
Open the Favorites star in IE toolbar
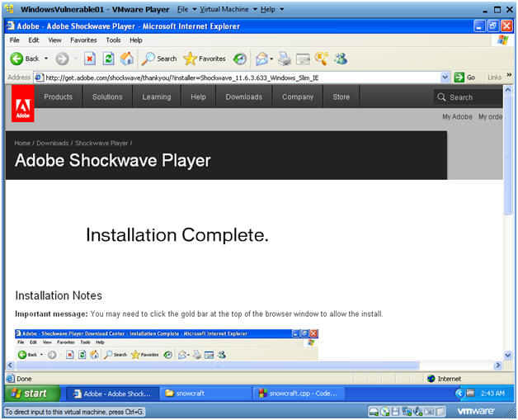205,59
